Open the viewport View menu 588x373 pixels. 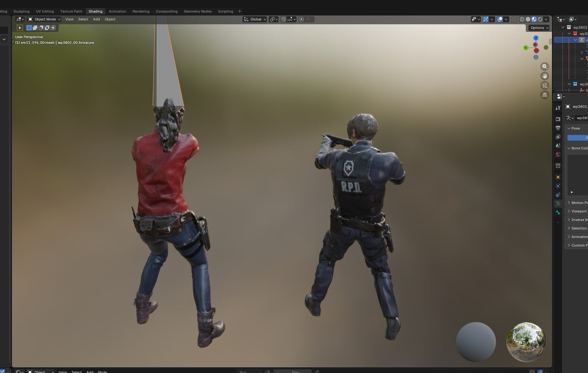point(69,19)
